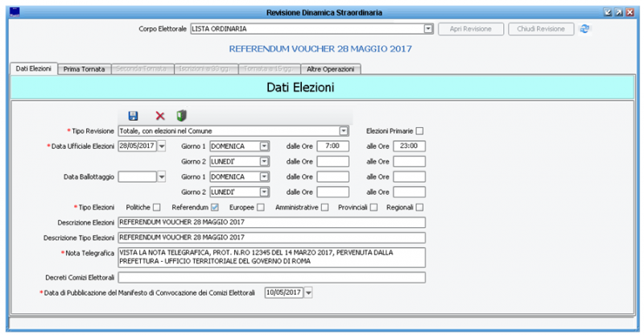Click the red X delete icon
Screen dimensions: 644x335
(159, 116)
